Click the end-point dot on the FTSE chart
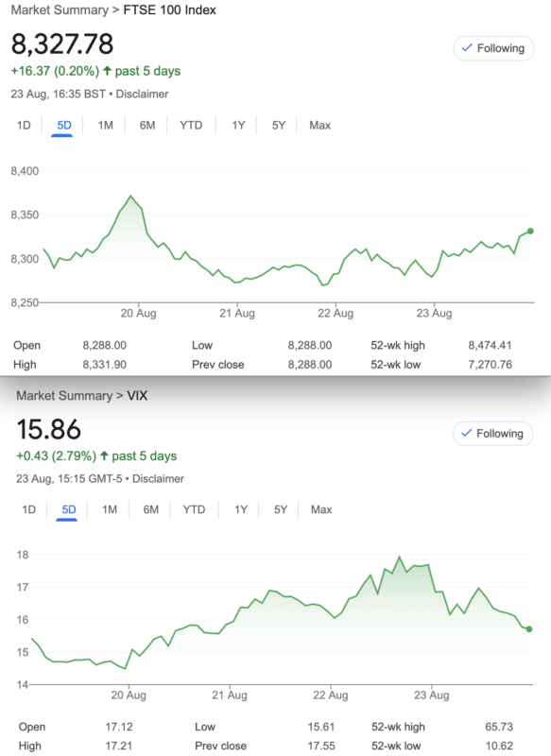Image resolution: width=551 pixels, height=756 pixels. pos(530,232)
